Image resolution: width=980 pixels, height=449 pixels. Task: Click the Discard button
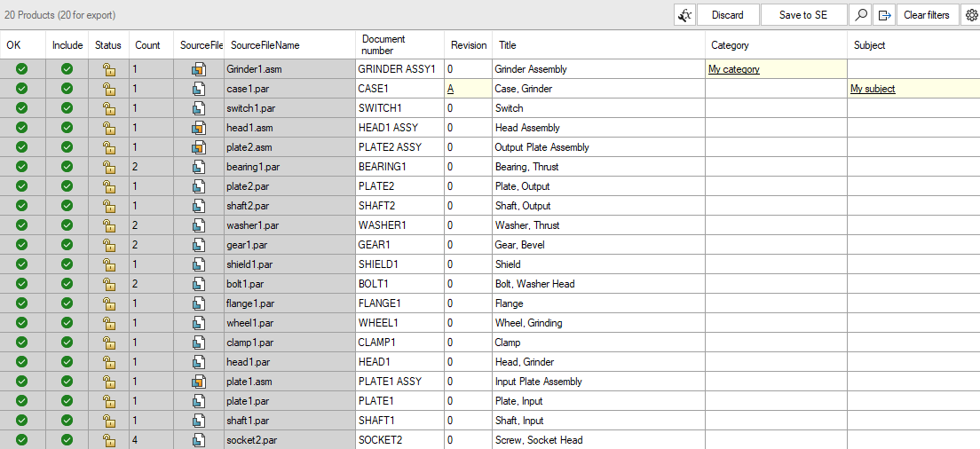tap(728, 15)
